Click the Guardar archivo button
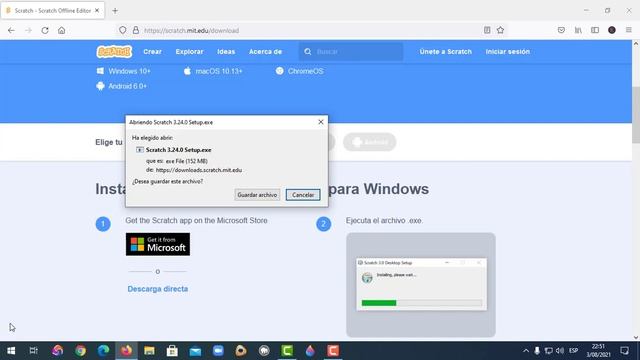Viewport: 640px width, 360px height. tap(257, 195)
